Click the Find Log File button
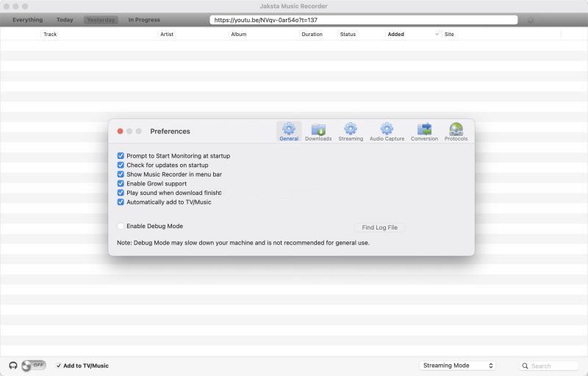The image size is (588, 376). [379, 227]
